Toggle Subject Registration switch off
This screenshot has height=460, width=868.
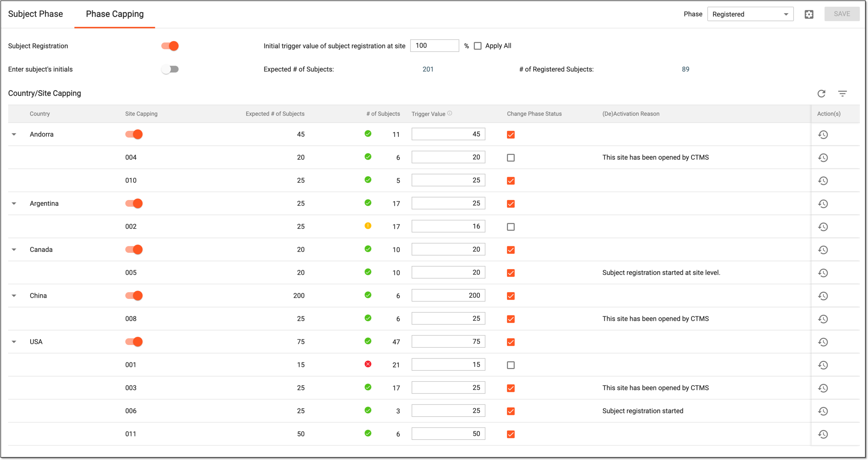pos(170,46)
